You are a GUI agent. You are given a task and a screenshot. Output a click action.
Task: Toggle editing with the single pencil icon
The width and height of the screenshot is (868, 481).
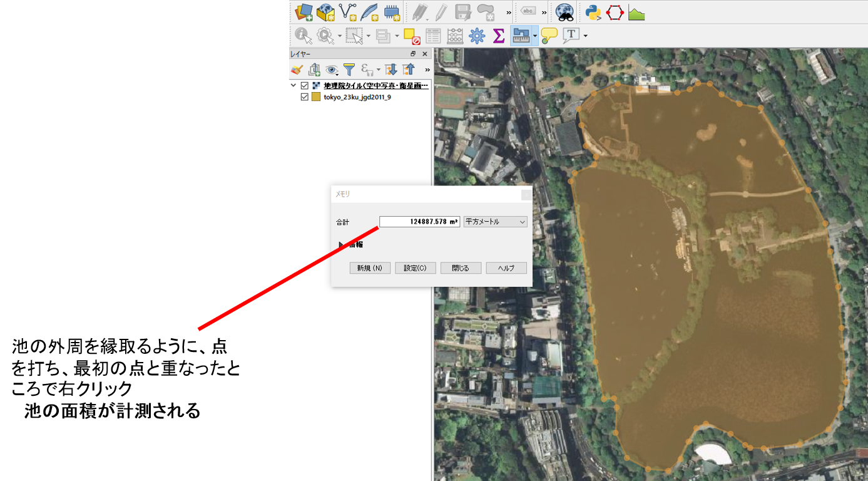point(441,12)
